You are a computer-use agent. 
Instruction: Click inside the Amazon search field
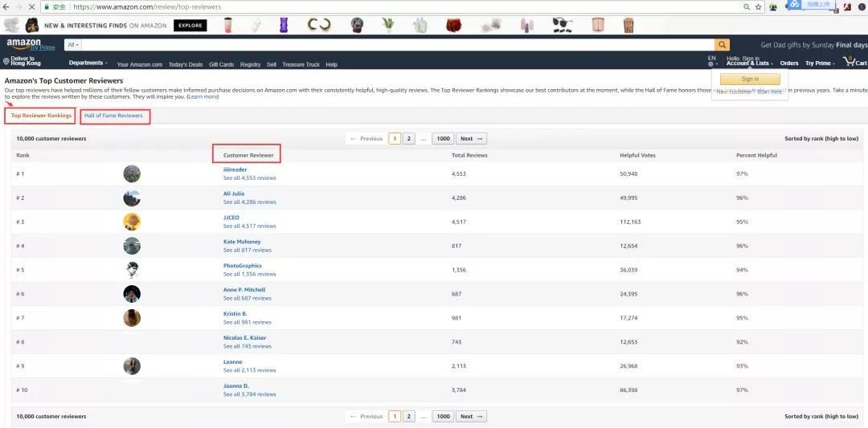[398, 45]
